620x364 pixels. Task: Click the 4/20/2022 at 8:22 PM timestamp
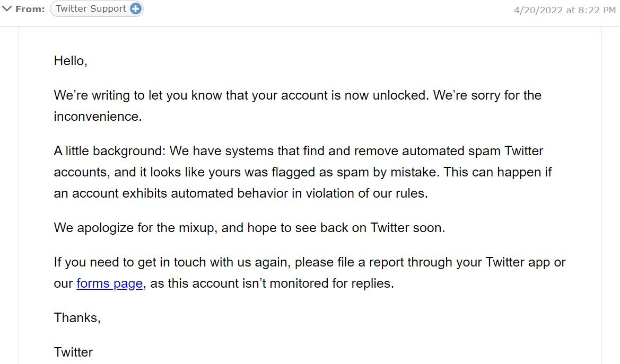pos(564,10)
